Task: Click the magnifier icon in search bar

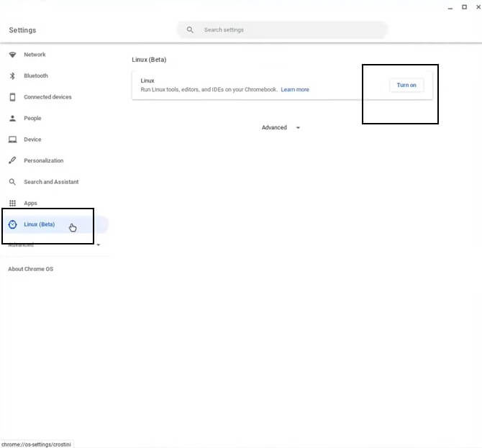Action: pyautogui.click(x=190, y=30)
